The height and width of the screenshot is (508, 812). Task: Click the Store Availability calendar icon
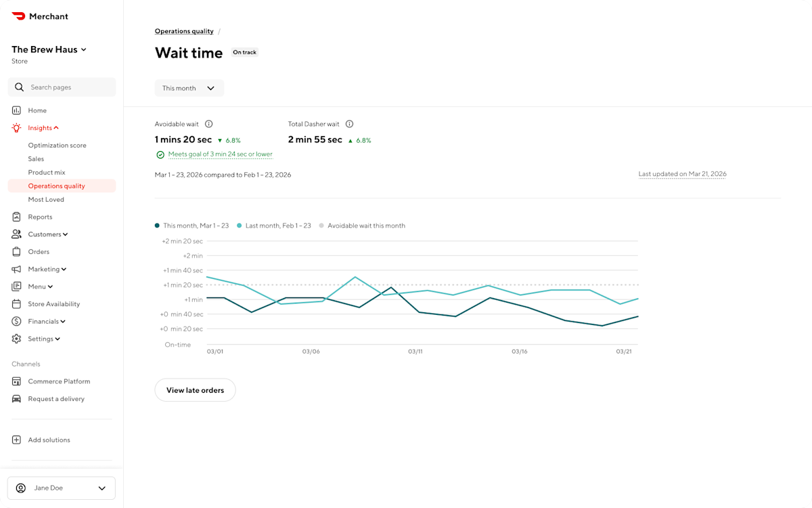16,303
